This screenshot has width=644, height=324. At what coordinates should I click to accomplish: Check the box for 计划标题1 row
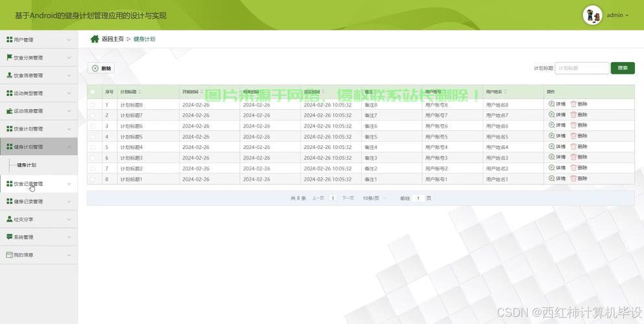point(92,179)
